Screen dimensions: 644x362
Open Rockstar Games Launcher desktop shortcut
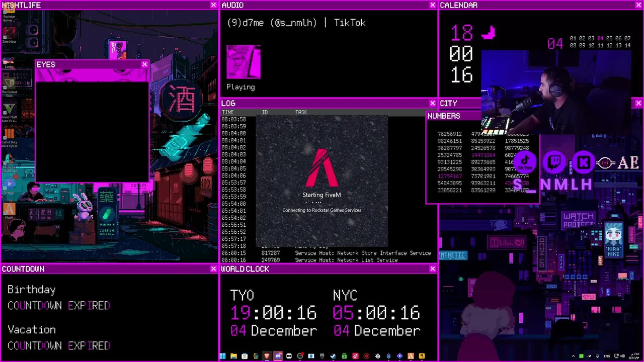(x=9, y=11)
